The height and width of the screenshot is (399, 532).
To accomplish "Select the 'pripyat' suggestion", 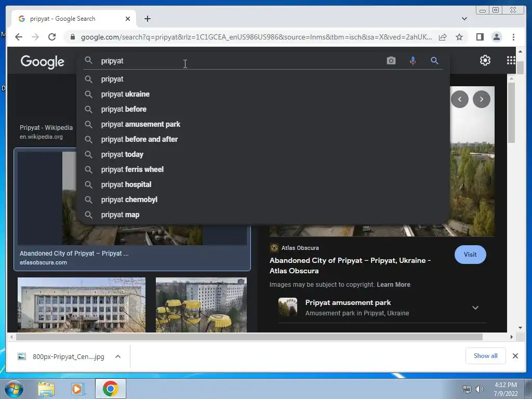I will [263, 79].
